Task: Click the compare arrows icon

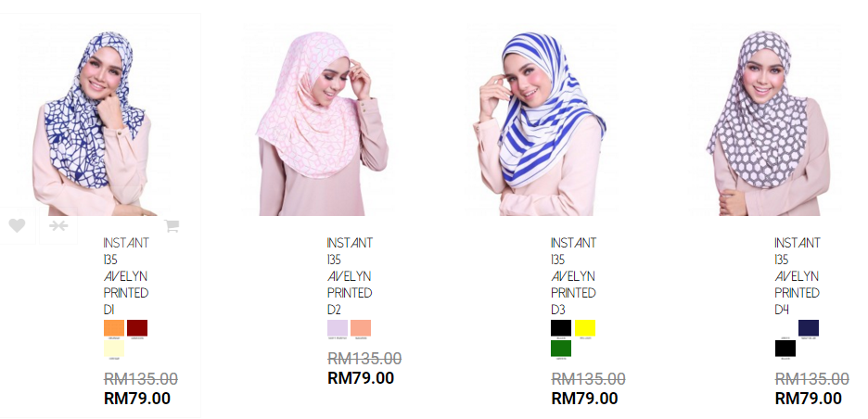Action: [58, 225]
